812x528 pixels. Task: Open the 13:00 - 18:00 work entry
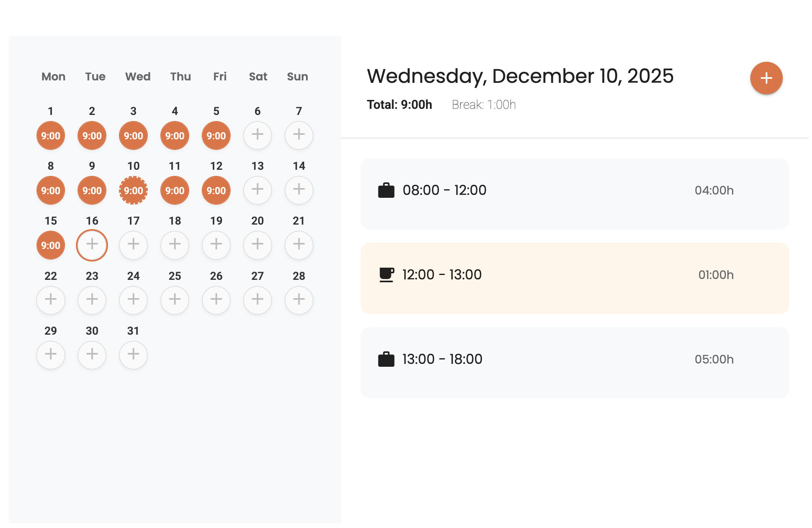coord(574,362)
